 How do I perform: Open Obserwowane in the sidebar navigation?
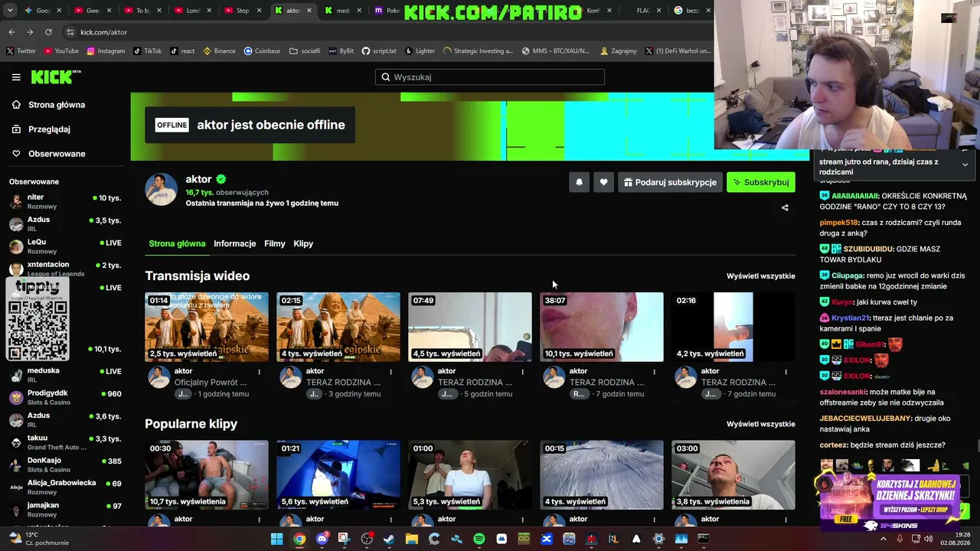tap(57, 154)
